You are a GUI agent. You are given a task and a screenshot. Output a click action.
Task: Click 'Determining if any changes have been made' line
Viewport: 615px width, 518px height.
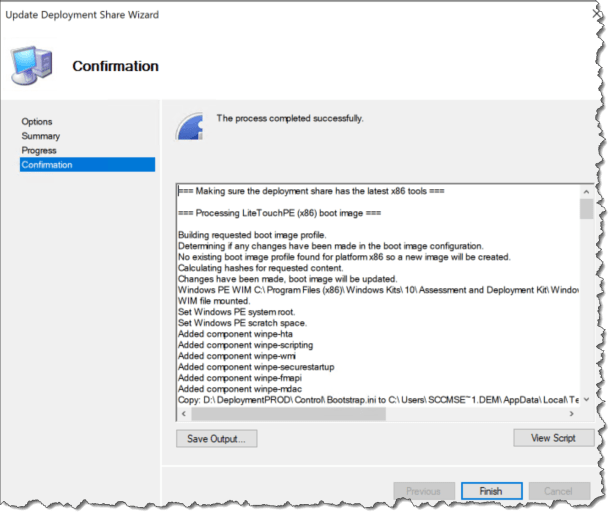click(x=331, y=246)
